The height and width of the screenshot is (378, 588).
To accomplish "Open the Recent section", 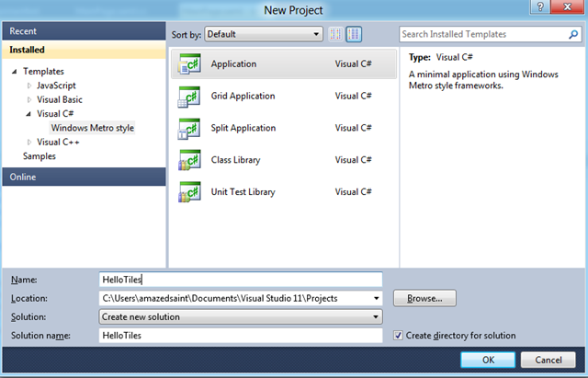I will pyautogui.click(x=84, y=31).
